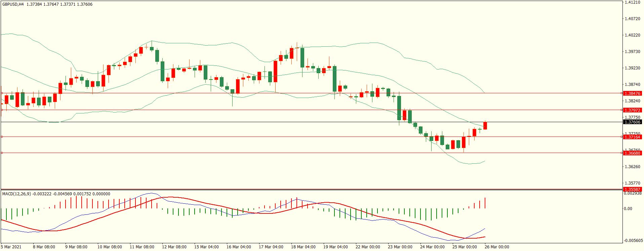Image resolution: width=644 pixels, height=251 pixels.
Task: Click the 17 Mar 04:00 time label
Action: click(x=271, y=247)
